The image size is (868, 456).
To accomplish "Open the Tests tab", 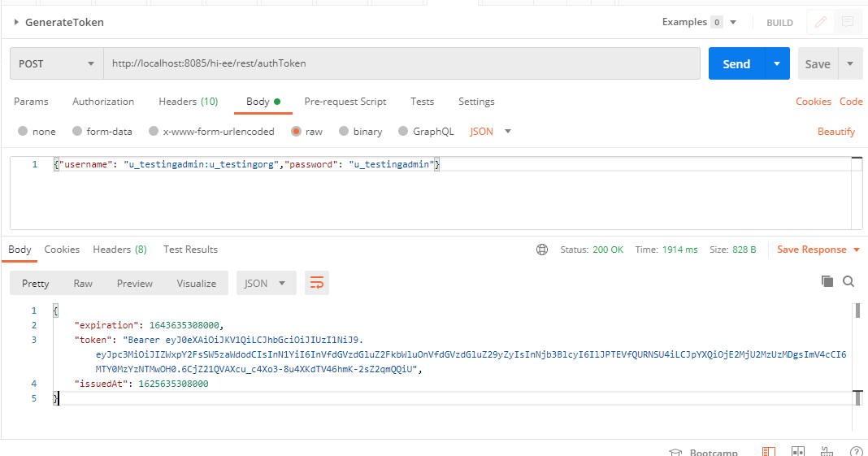I will tap(422, 102).
